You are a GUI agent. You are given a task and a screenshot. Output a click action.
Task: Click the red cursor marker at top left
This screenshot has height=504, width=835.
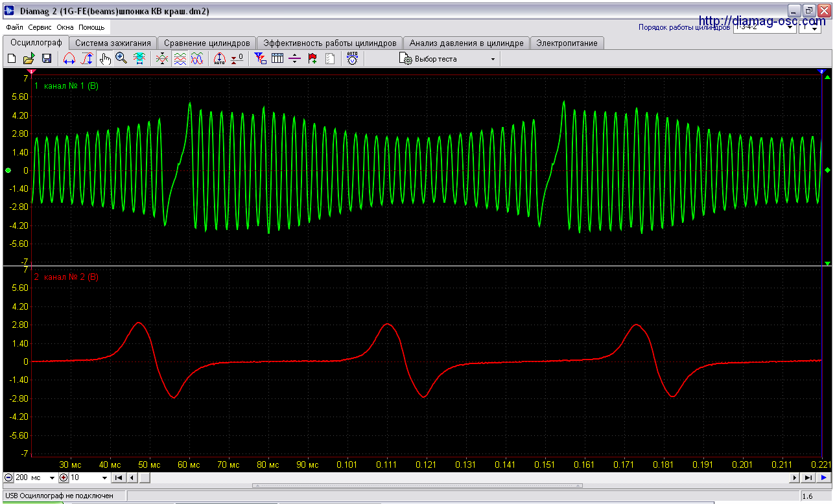pos(32,71)
